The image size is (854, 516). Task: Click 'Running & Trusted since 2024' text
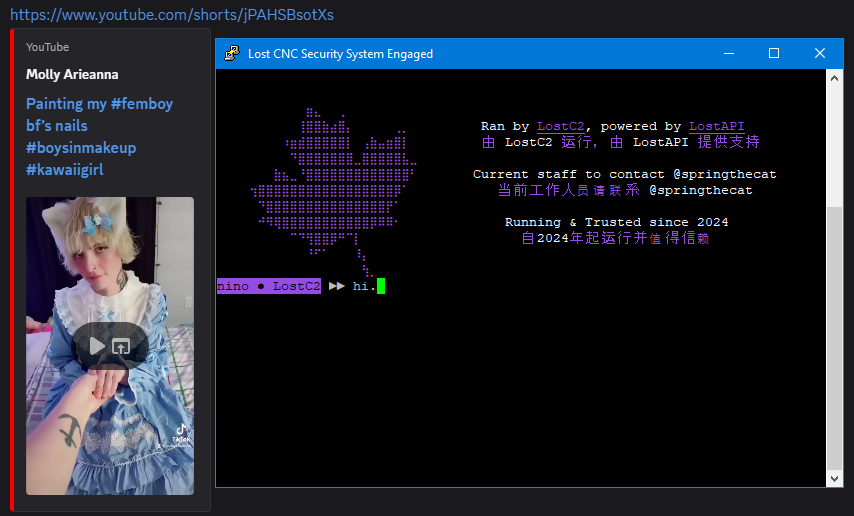pos(617,222)
